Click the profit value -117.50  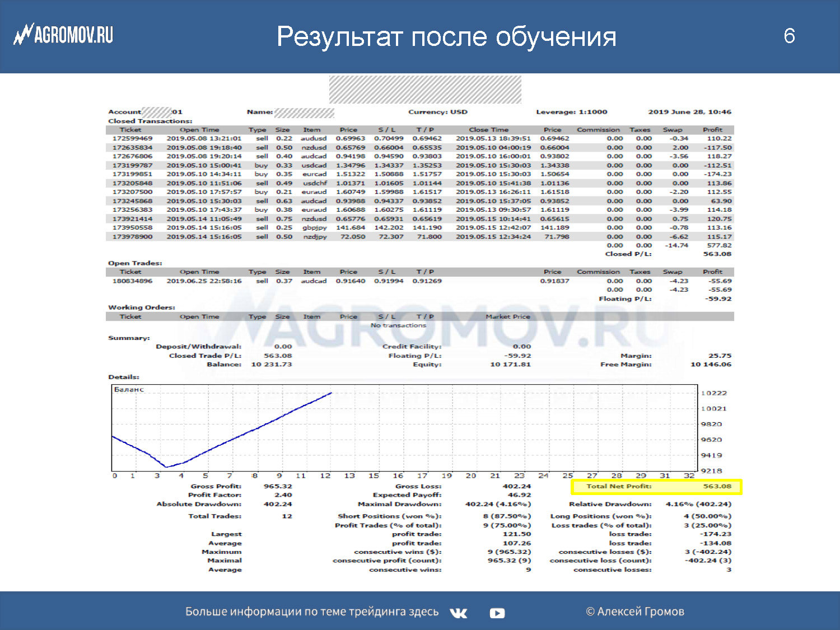point(717,147)
